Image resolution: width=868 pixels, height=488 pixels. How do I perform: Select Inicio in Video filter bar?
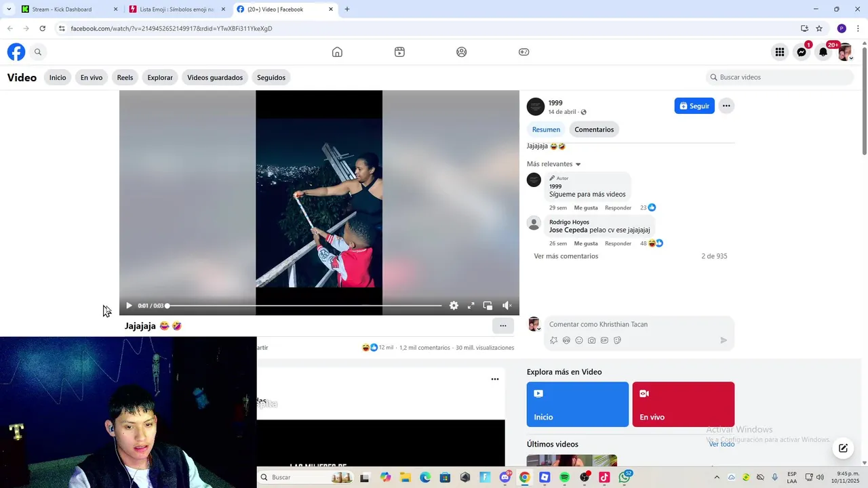pyautogui.click(x=58, y=77)
